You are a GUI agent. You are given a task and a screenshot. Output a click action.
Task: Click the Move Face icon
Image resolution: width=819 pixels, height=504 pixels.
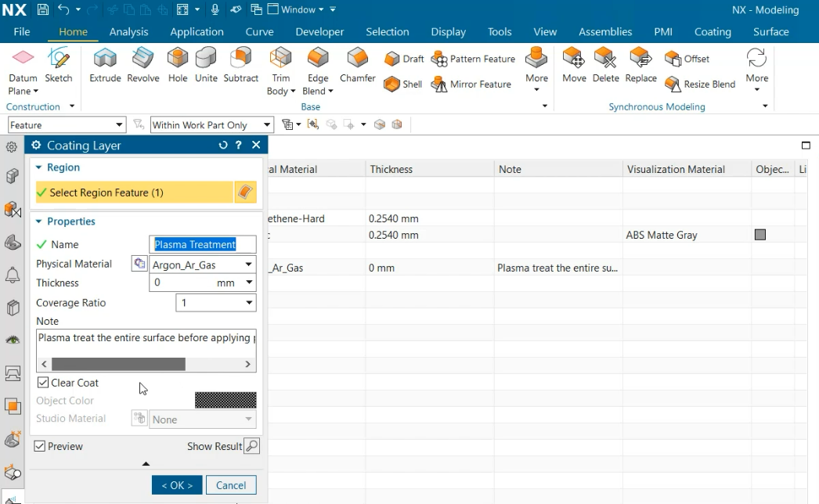[x=573, y=64]
